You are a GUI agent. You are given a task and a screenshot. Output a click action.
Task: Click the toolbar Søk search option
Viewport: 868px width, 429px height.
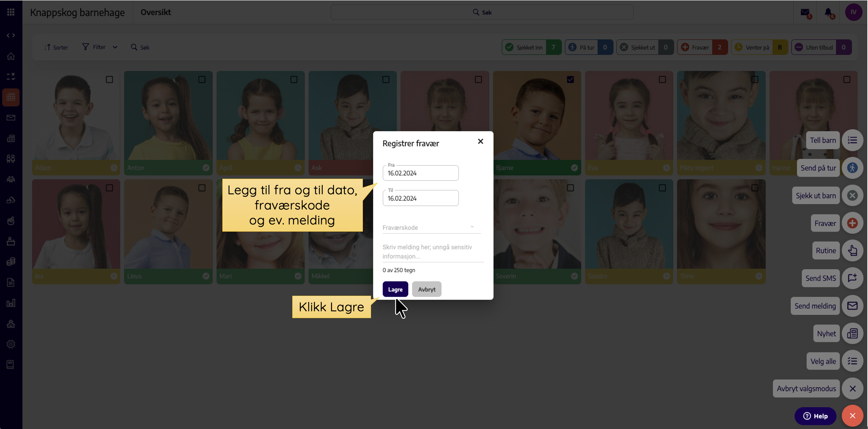tap(140, 47)
